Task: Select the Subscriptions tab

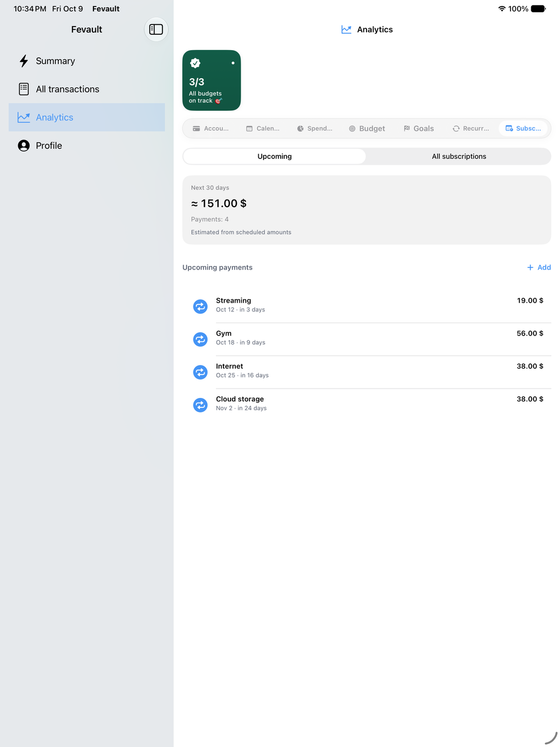Action: coord(524,128)
